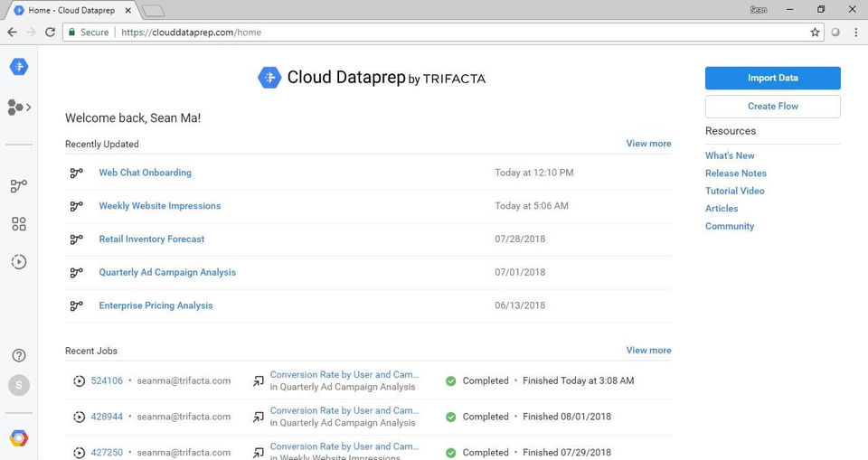Close the Home - Cloud Dataprep tab

tap(128, 10)
